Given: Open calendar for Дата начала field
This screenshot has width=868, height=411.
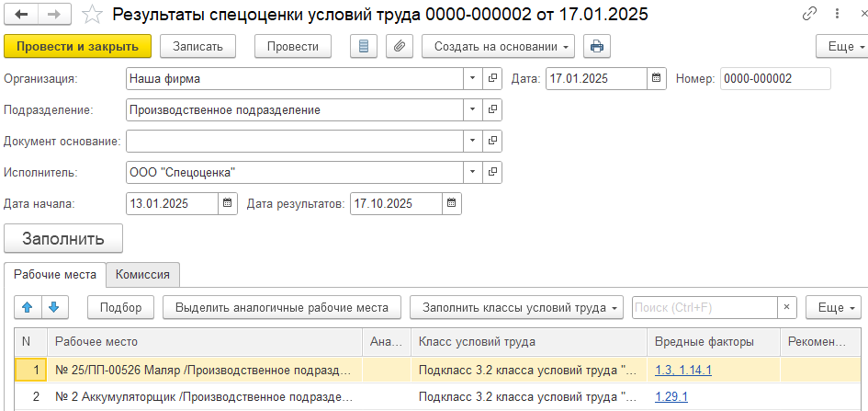Looking at the screenshot, I should [227, 203].
